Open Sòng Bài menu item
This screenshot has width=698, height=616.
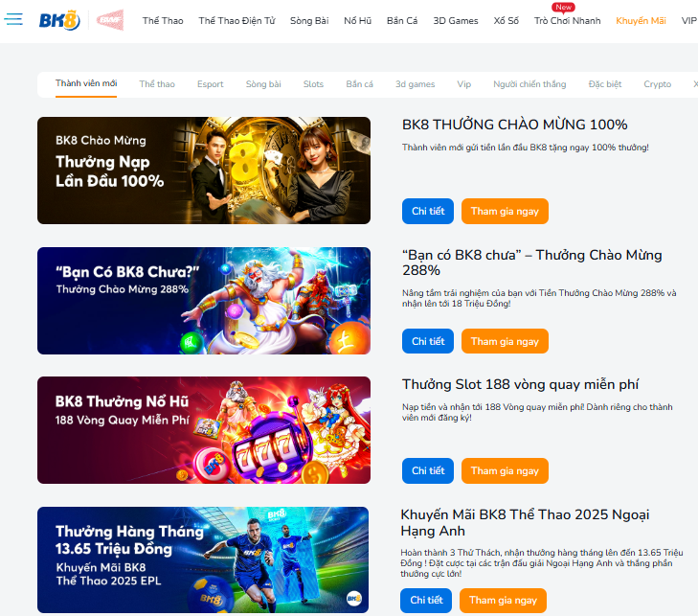(x=309, y=20)
